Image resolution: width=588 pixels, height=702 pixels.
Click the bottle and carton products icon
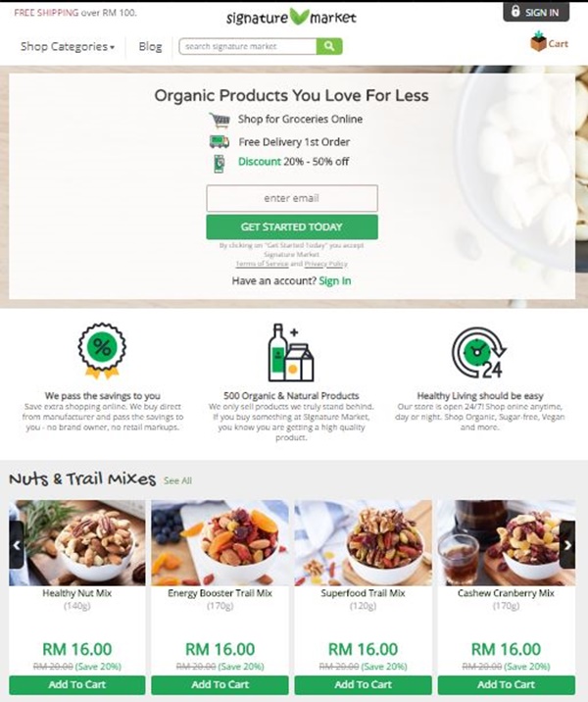[291, 353]
